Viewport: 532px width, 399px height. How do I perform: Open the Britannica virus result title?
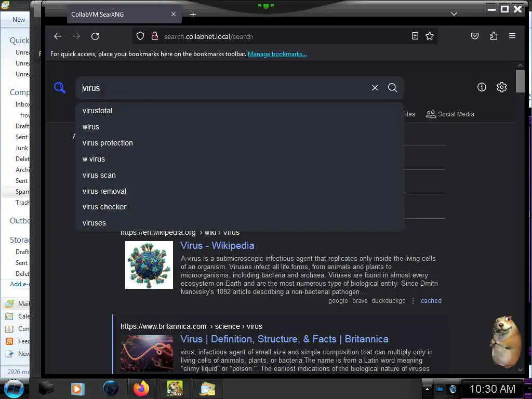click(x=284, y=339)
